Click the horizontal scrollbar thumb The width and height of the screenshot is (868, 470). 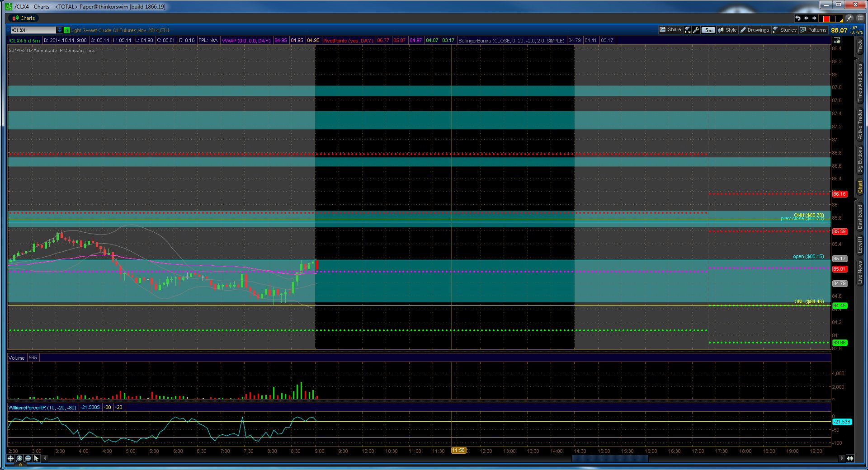610,458
